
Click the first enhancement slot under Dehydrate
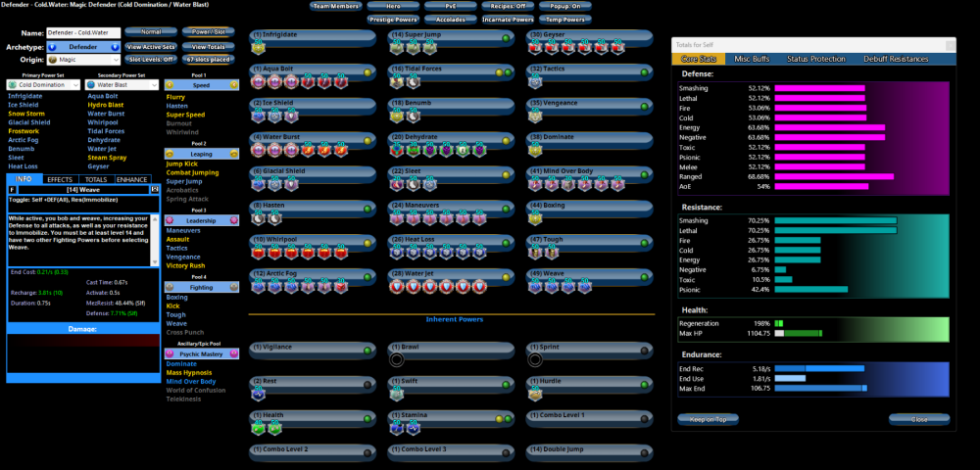[397, 151]
